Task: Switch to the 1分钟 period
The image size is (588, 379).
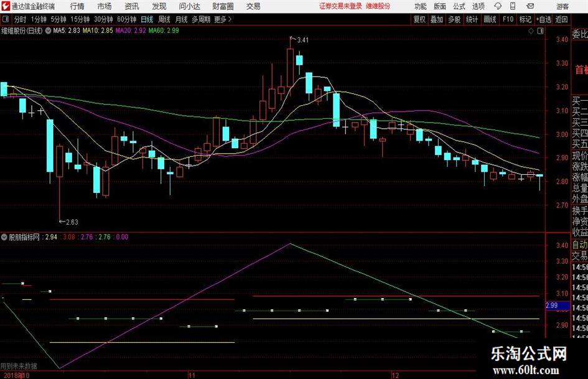Action: tap(38, 19)
